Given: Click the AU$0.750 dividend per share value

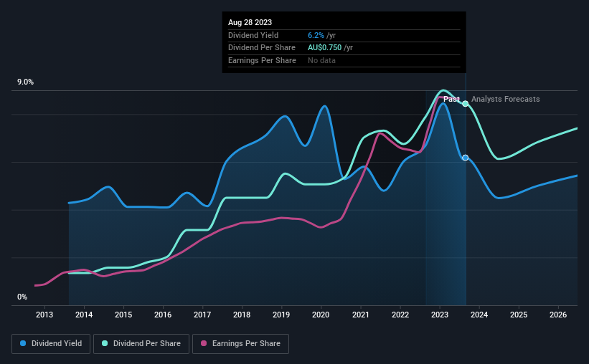Looking at the screenshot, I should click(x=324, y=48).
